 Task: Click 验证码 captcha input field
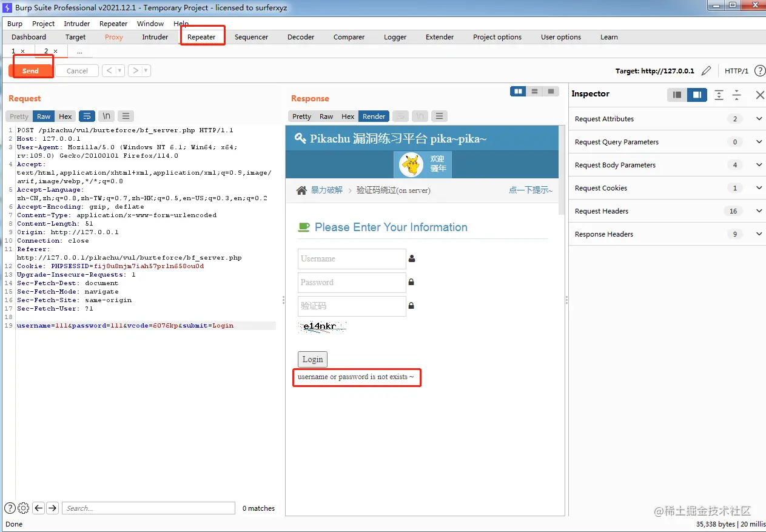[x=352, y=306]
